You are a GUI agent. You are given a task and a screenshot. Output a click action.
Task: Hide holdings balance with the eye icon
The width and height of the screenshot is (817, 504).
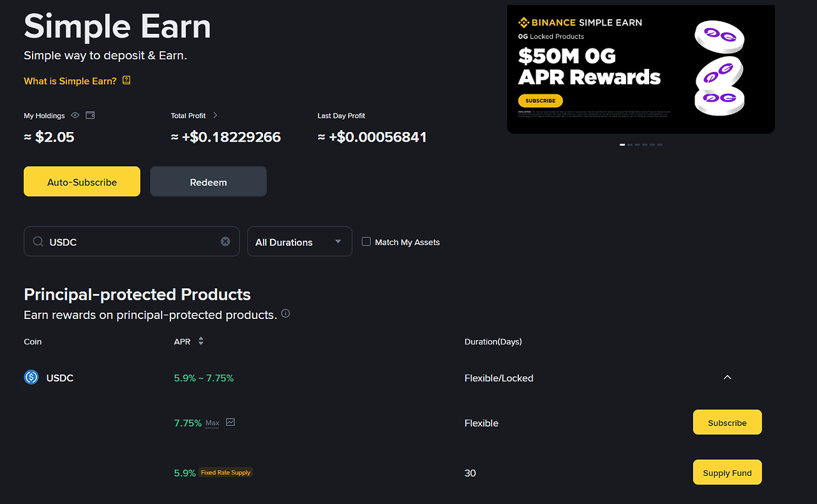pyautogui.click(x=75, y=115)
